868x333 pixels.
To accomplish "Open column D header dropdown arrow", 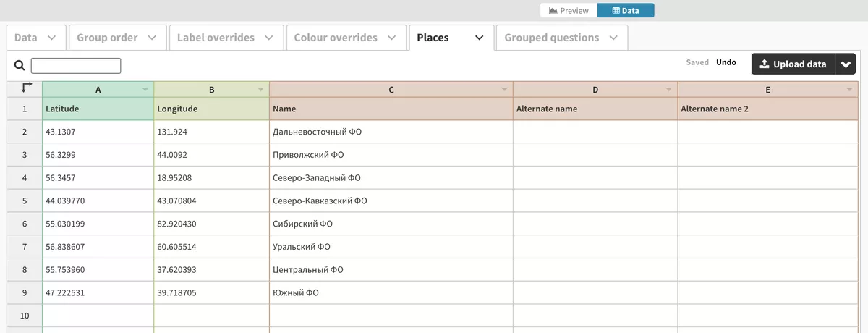I will (x=669, y=90).
